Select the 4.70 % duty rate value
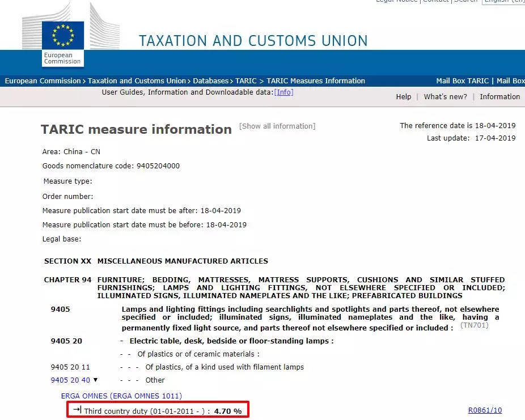Image resolution: width=525 pixels, height=420 pixels. (x=228, y=411)
